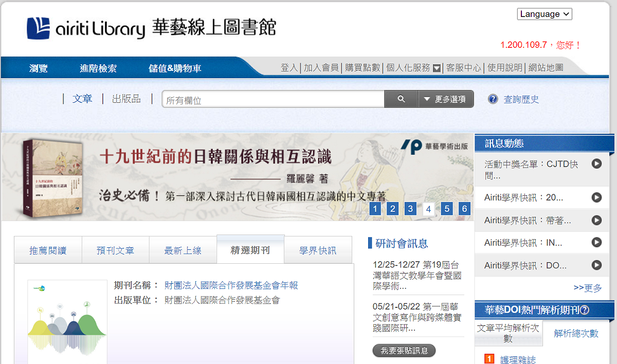Click the magnifier search button
The width and height of the screenshot is (617, 364).
coord(401,99)
